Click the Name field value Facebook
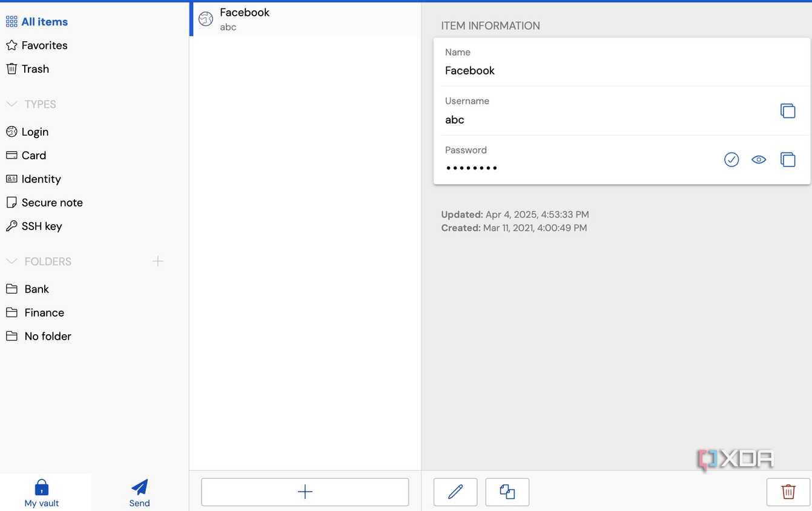The image size is (812, 511). 470,71
